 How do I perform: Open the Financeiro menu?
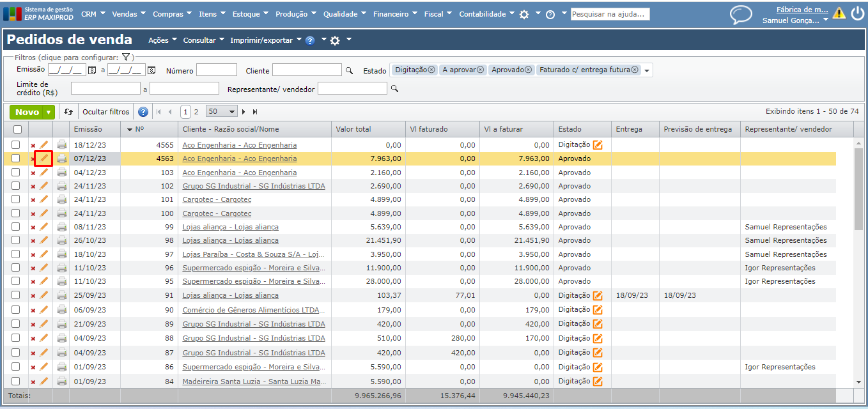394,14
